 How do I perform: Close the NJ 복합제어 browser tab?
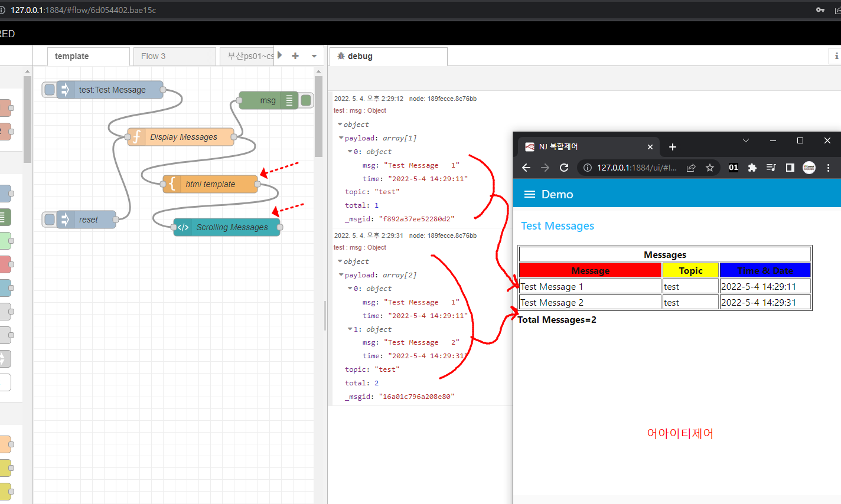pyautogui.click(x=650, y=147)
